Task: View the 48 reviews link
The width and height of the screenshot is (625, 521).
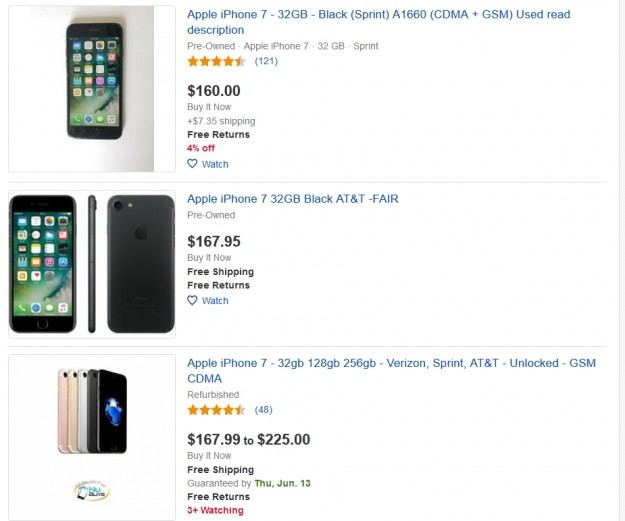Action: point(263,410)
